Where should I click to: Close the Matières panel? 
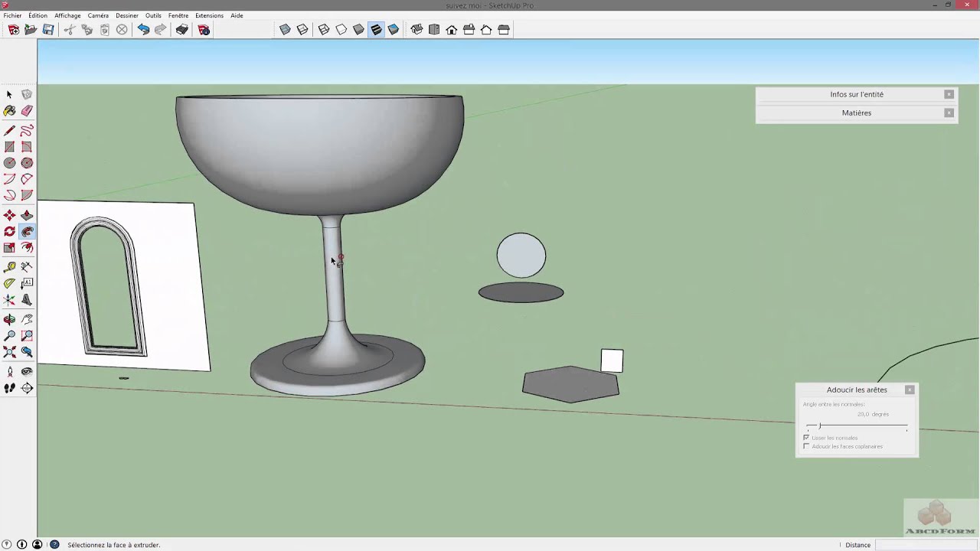click(949, 112)
